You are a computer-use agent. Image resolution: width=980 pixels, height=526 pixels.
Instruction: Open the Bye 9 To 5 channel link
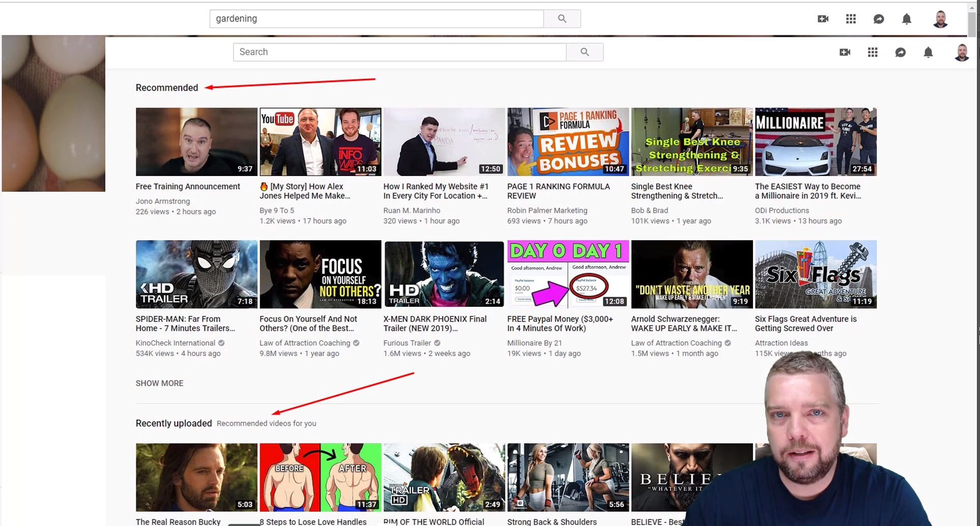[277, 211]
